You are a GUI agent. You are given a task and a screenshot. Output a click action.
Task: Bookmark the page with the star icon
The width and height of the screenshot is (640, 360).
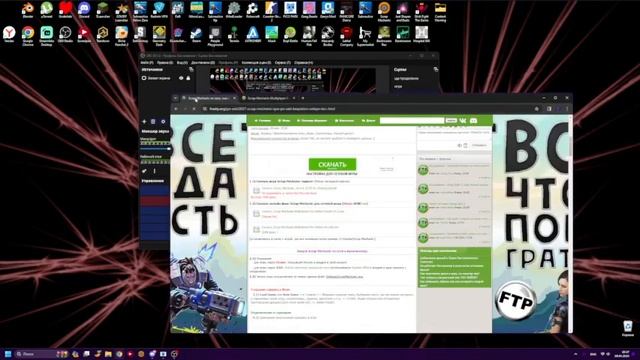click(537, 109)
